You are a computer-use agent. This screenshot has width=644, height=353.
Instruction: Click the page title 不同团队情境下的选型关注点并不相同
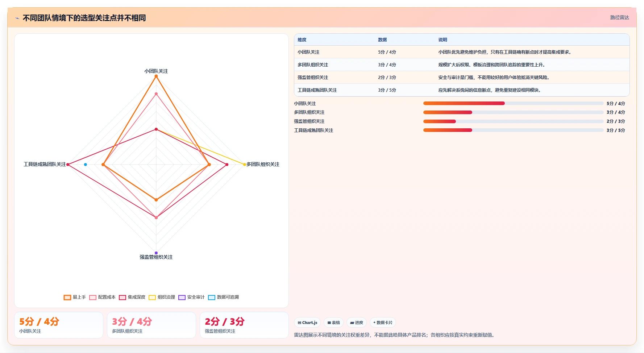click(84, 18)
